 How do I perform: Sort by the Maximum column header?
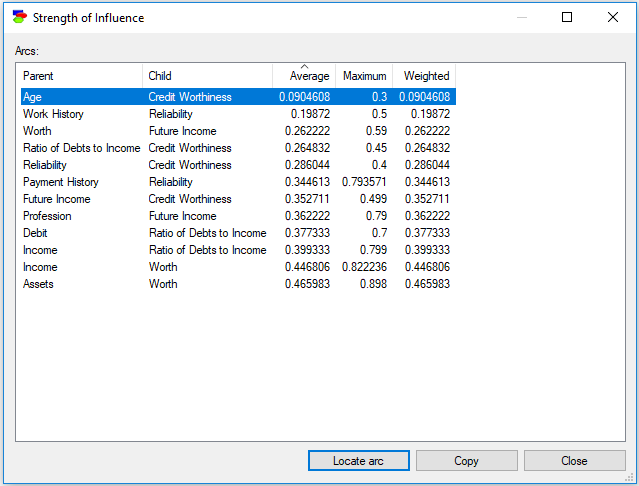click(x=364, y=76)
